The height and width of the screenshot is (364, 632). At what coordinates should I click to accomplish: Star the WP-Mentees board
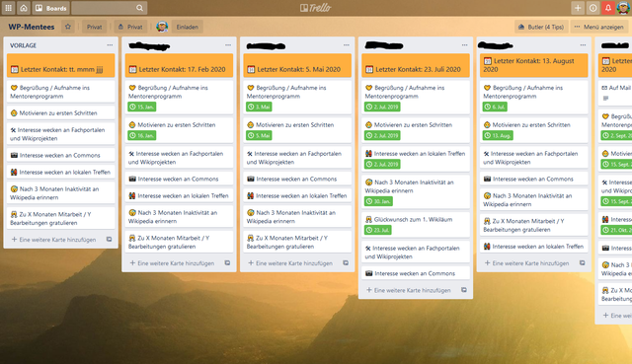68,27
